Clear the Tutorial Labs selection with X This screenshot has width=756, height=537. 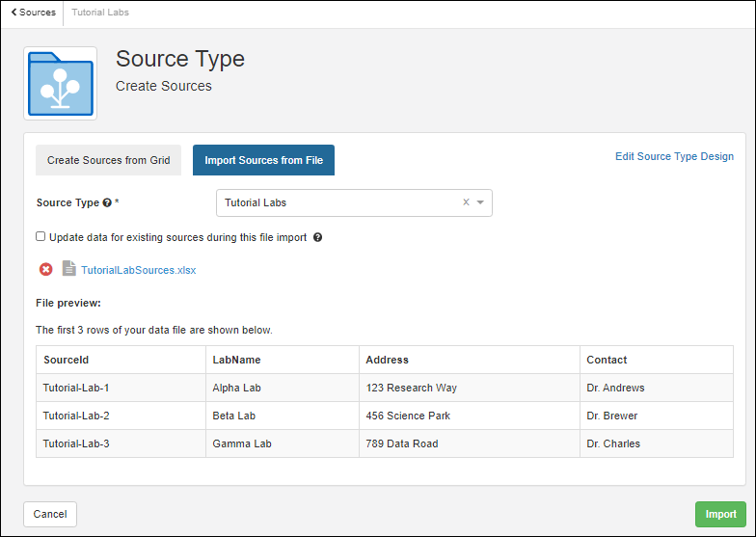(x=466, y=202)
